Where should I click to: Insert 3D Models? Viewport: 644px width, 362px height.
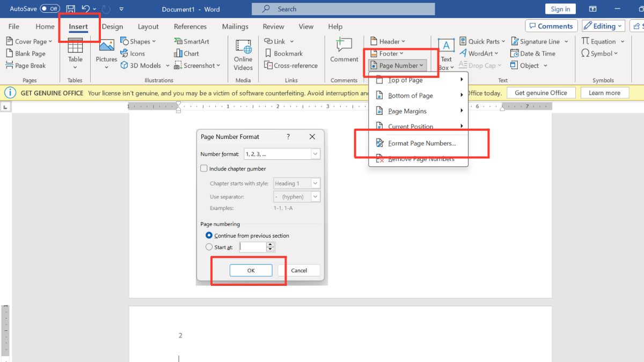point(145,65)
